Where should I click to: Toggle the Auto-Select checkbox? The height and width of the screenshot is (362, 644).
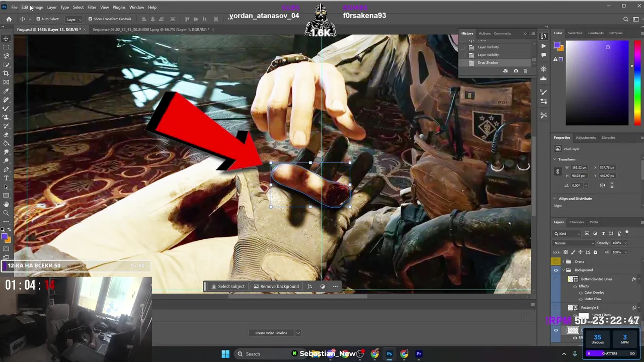click(x=38, y=19)
